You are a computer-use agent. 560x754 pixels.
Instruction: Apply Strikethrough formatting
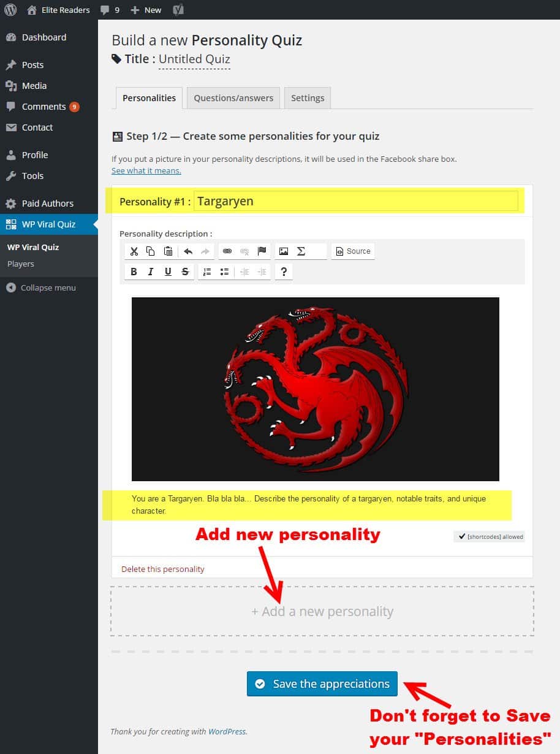(x=185, y=272)
